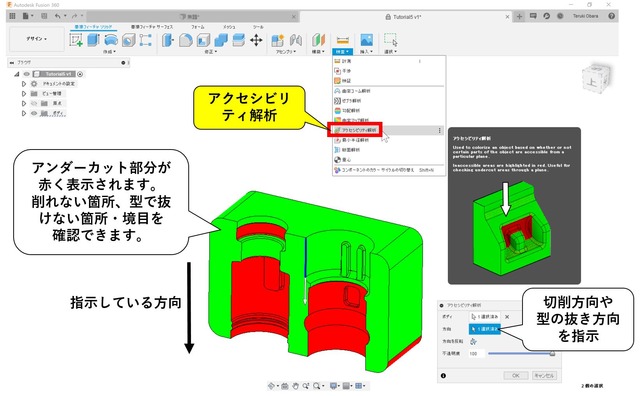Click the Look At camera icon
Screen dimensions: 640x396
coord(285,386)
